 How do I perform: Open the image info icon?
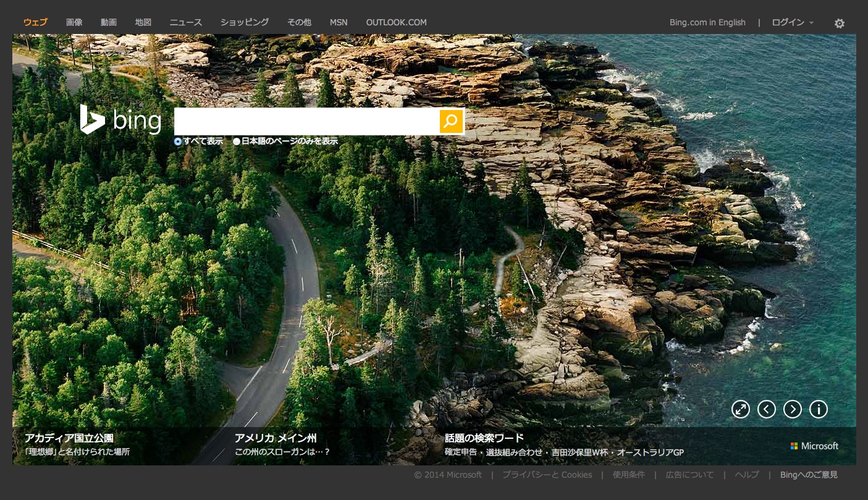818,409
